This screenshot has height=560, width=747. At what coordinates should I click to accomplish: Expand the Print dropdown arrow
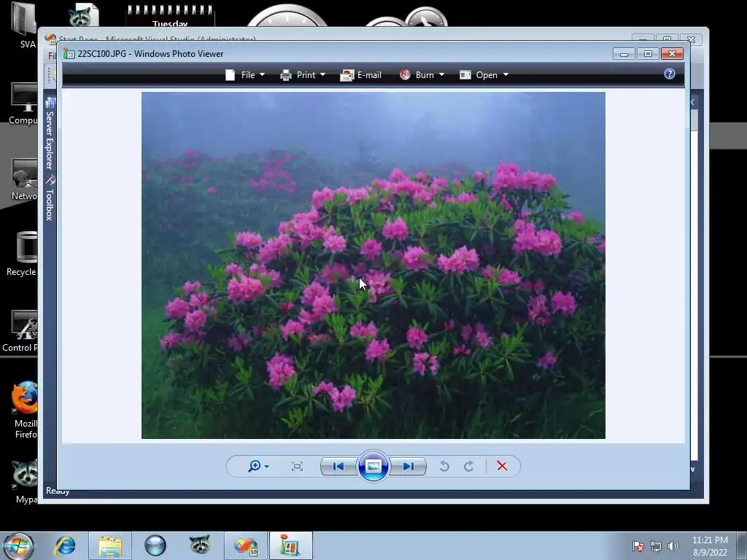322,75
